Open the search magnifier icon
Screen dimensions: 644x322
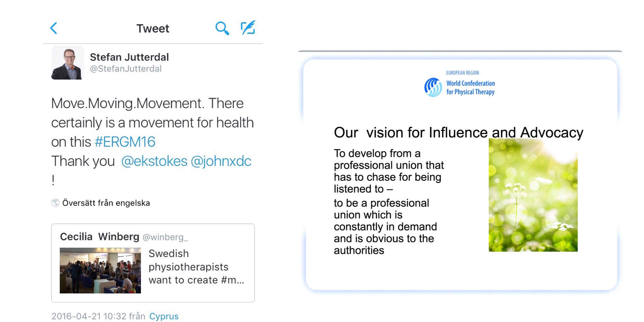click(222, 28)
